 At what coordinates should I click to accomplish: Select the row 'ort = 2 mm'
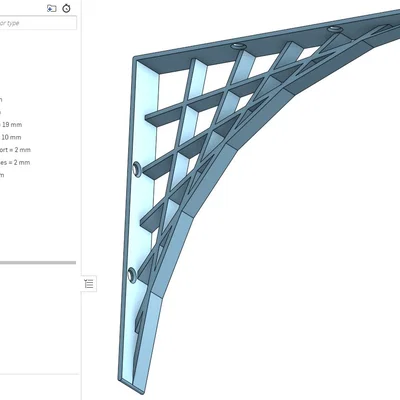pyautogui.click(x=15, y=150)
